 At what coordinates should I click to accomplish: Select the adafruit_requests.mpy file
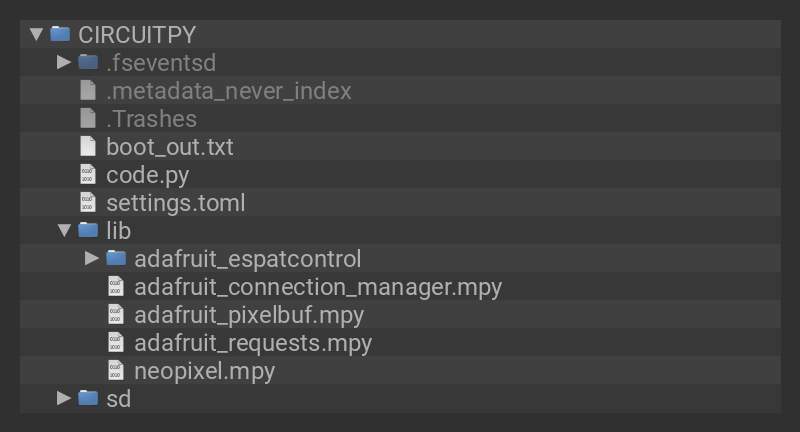coord(253,343)
